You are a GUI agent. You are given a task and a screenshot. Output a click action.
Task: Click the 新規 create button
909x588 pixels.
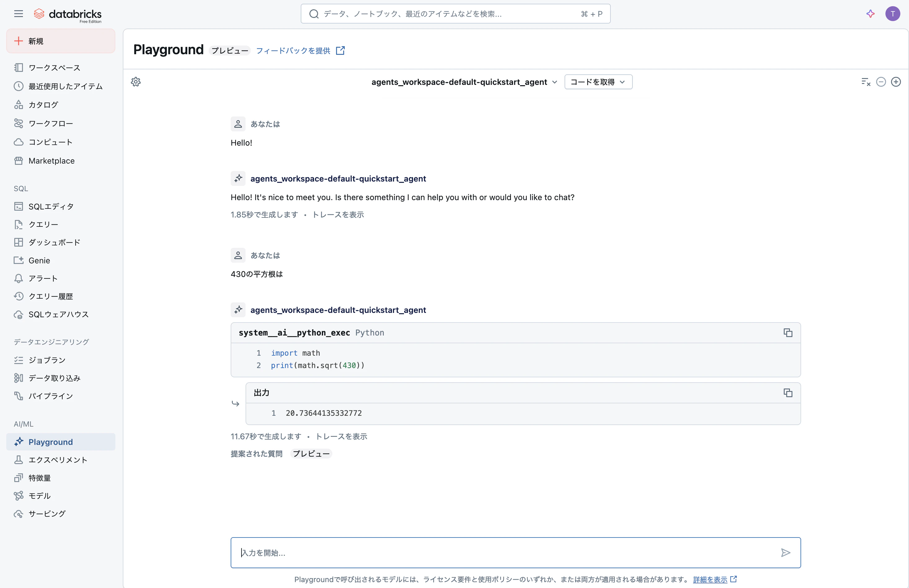pyautogui.click(x=61, y=41)
